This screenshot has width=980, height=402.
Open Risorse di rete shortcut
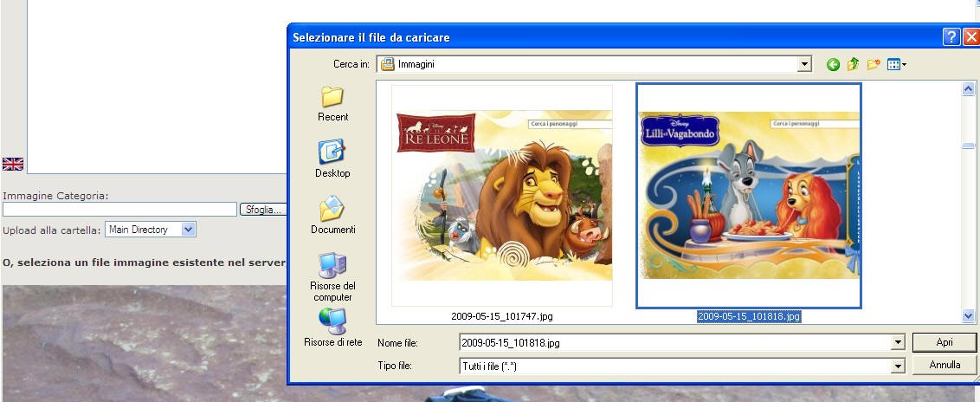pyautogui.click(x=332, y=327)
